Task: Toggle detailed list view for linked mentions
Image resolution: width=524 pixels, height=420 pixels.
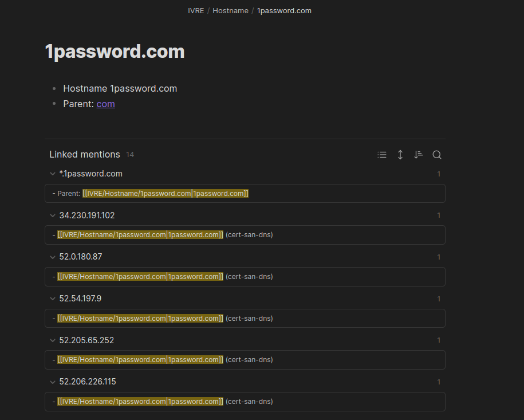Action: [382, 155]
